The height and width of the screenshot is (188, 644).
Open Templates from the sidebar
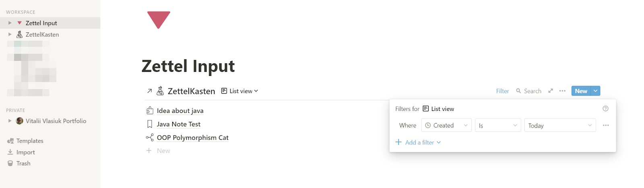pyautogui.click(x=29, y=141)
